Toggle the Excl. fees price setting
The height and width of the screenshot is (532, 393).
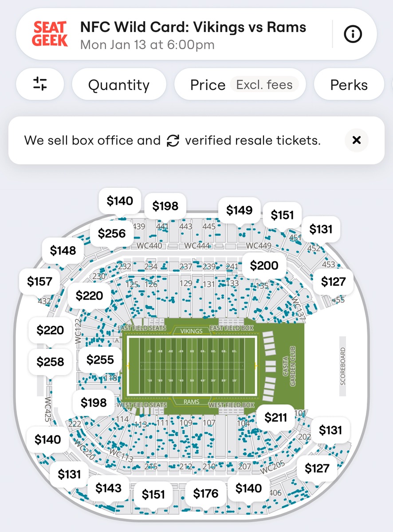tap(264, 85)
